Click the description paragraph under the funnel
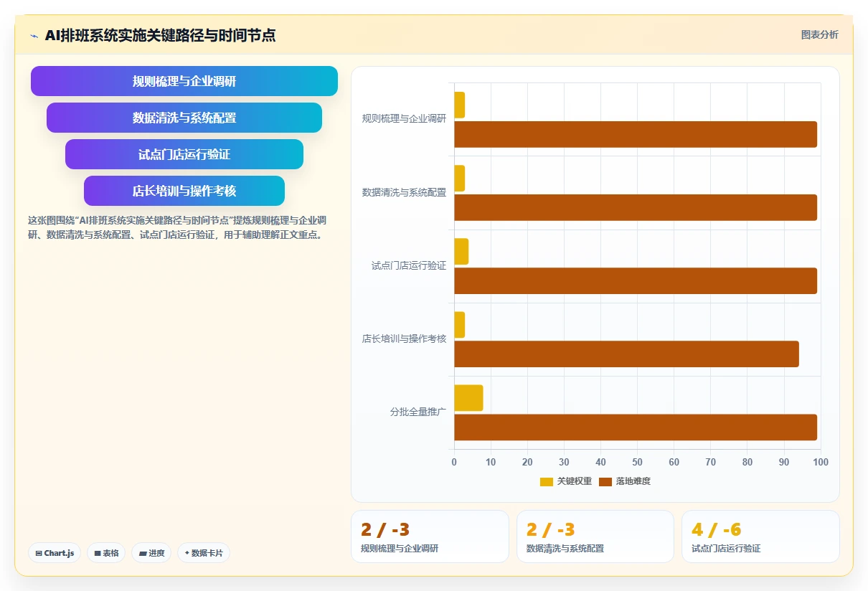 (178, 227)
